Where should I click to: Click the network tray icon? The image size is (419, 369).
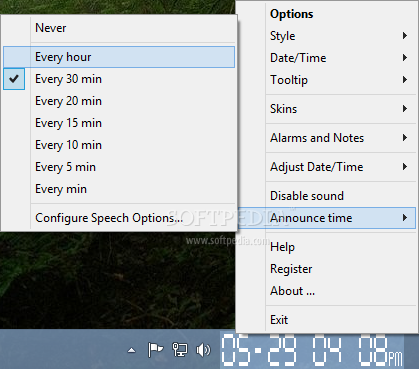(180, 350)
